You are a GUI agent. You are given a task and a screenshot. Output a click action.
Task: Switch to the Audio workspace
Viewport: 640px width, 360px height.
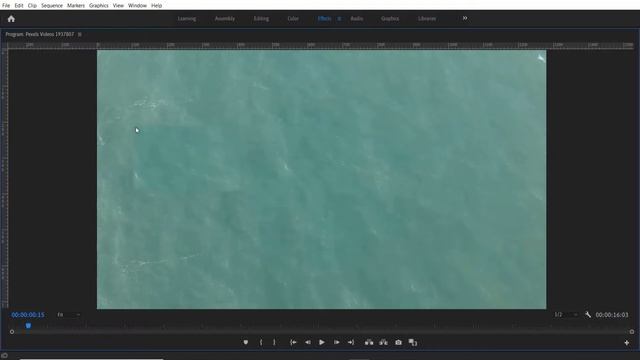(x=357, y=19)
